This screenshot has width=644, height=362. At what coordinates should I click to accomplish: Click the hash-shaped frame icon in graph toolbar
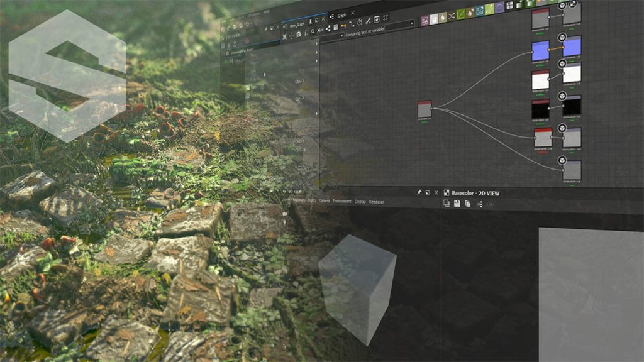coord(386,18)
